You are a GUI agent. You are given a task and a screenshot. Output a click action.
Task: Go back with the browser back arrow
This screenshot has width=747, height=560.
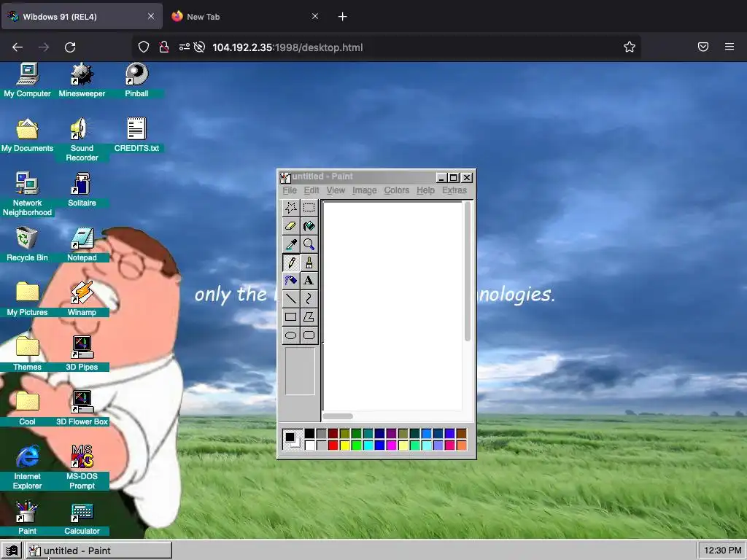18,47
